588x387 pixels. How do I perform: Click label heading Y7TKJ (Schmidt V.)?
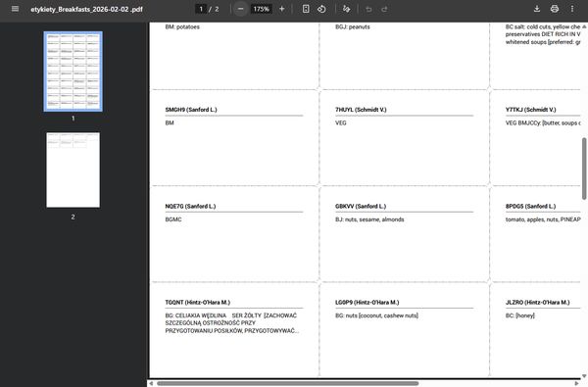(530, 110)
